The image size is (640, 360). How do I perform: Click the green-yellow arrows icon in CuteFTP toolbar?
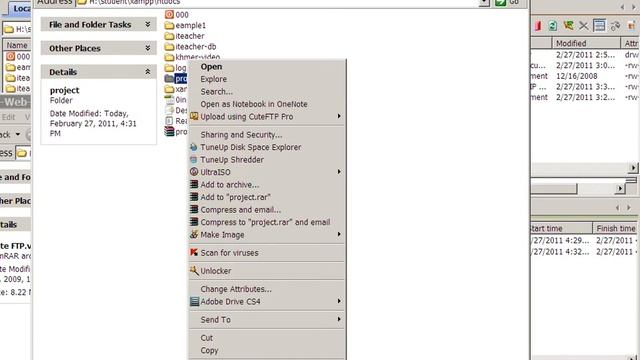click(x=568, y=26)
